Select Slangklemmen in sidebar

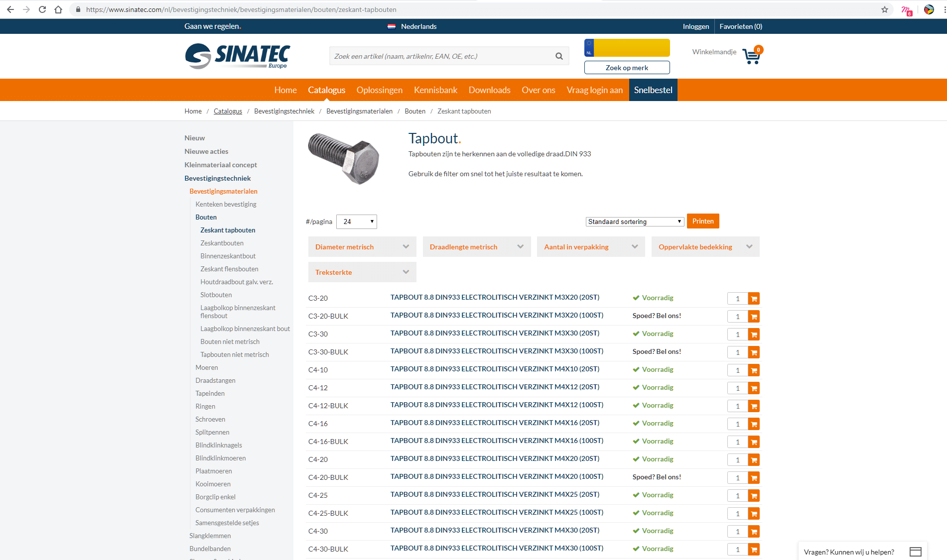(210, 536)
